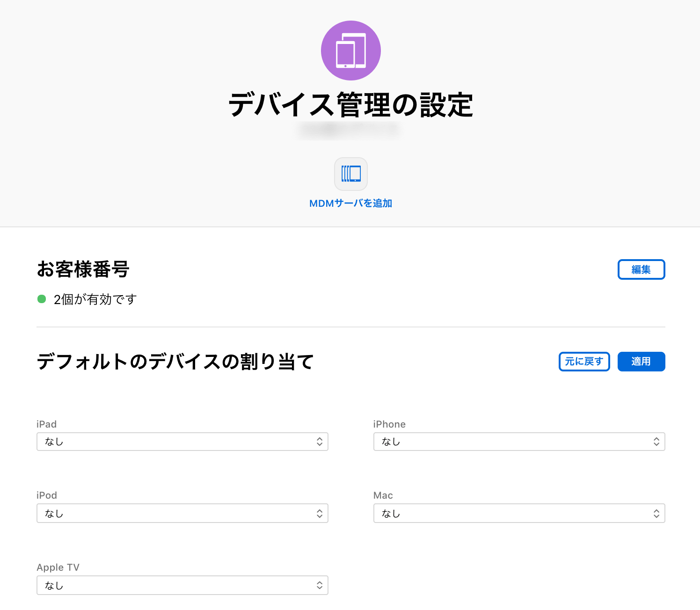Click the purple device management icon
Viewport: 700px width, 610px height.
pos(351,51)
